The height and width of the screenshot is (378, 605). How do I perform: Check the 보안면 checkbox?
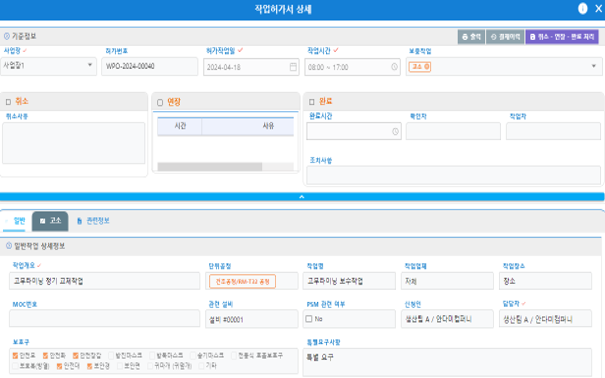pos(120,366)
